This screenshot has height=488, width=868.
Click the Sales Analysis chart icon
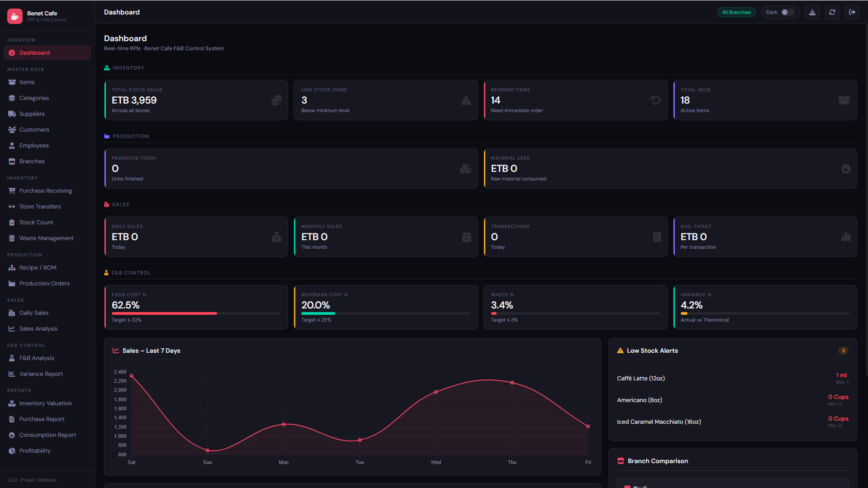click(x=12, y=329)
